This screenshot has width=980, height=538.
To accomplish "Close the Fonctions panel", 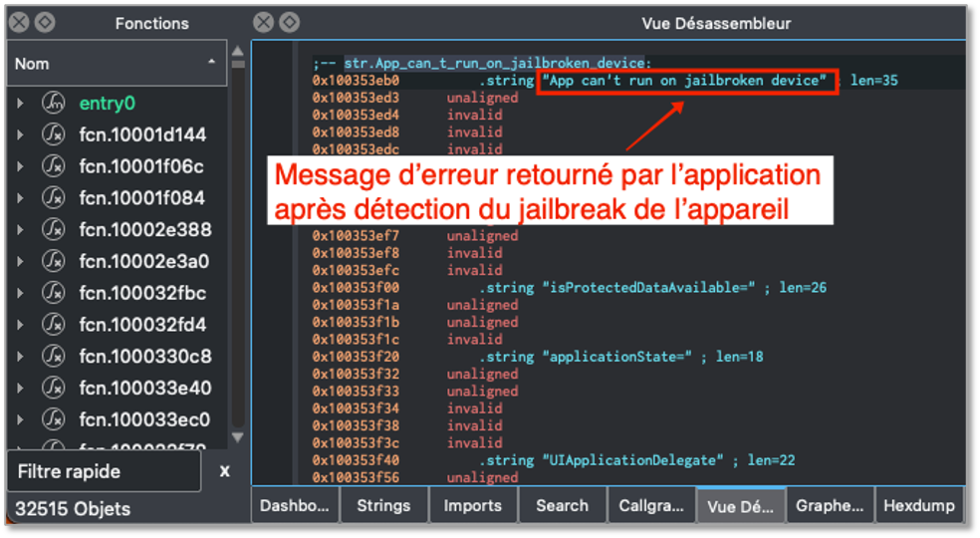I will [x=19, y=23].
